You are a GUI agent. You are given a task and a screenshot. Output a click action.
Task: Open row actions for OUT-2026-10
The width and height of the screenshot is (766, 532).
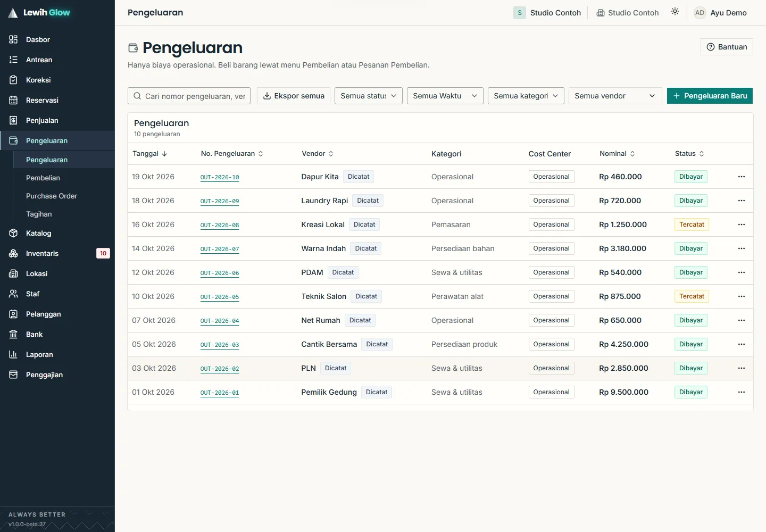(x=742, y=177)
